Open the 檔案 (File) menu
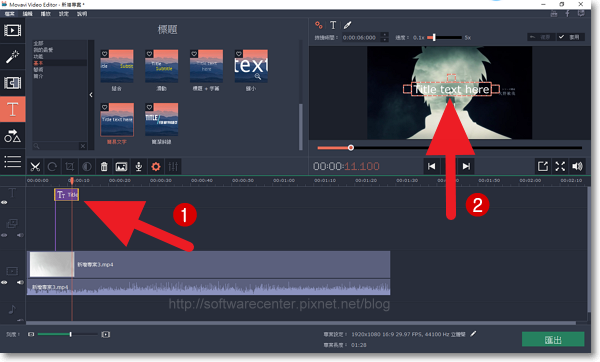This screenshot has height=362, width=600. 10,14
